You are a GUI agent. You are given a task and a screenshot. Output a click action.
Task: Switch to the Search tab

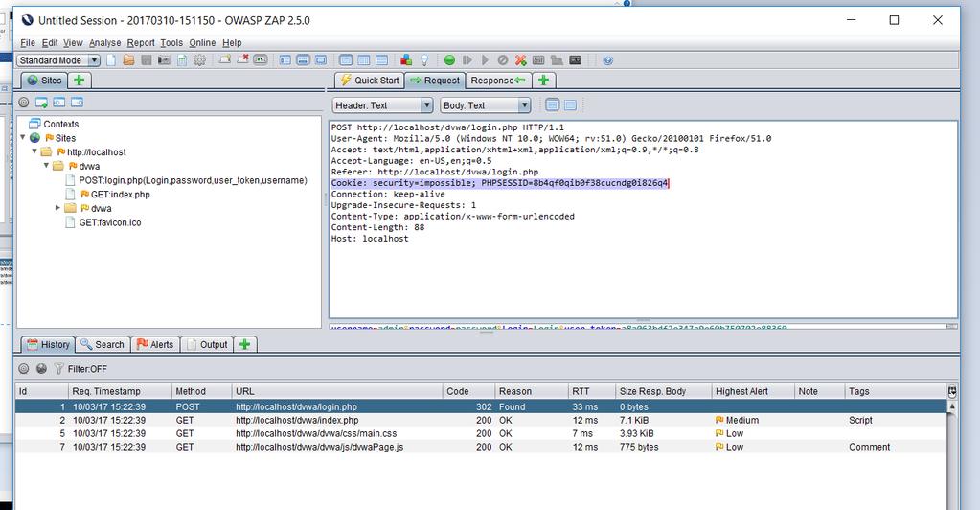coord(103,344)
